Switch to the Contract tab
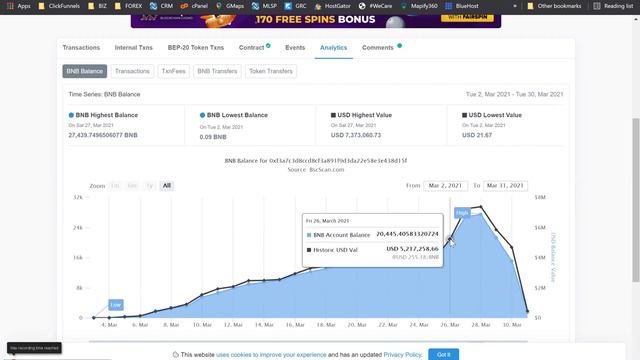The image size is (640, 360). [252, 48]
